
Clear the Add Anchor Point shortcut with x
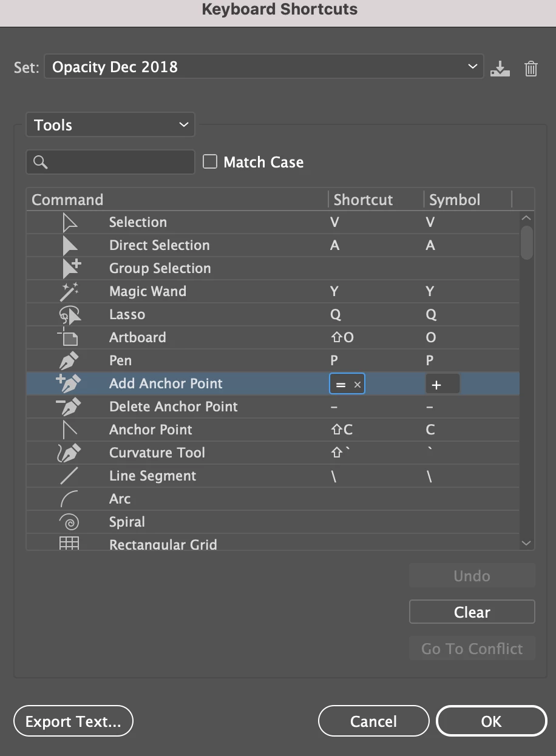tap(358, 385)
